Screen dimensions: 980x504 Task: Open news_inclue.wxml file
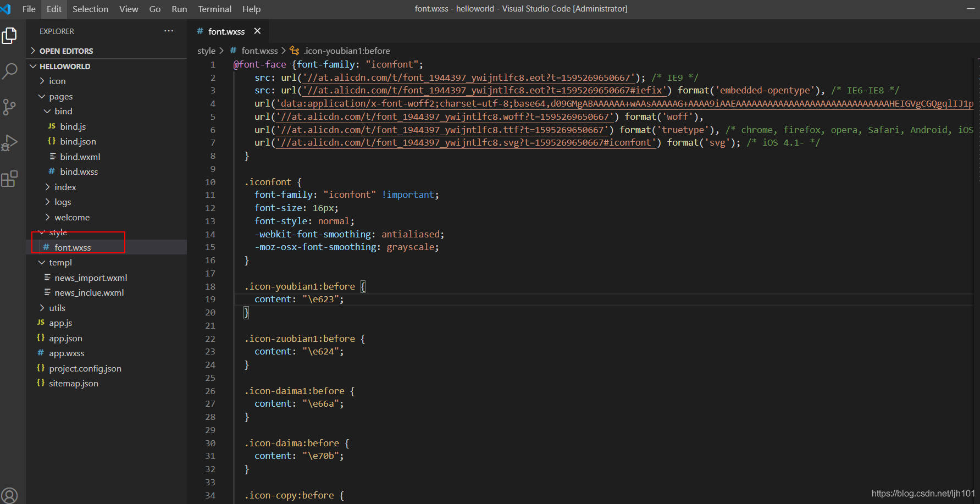pos(89,292)
